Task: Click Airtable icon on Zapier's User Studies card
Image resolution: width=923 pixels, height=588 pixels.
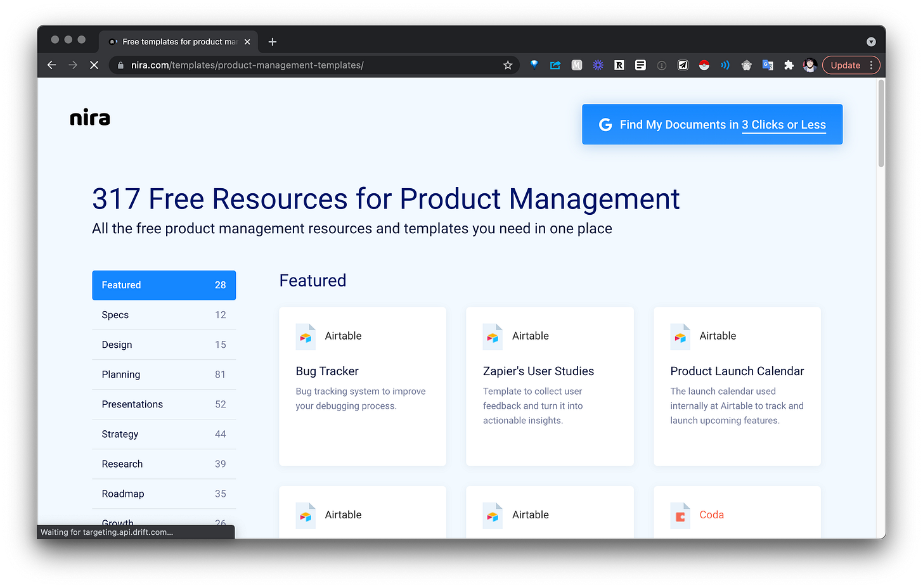Action: pos(493,336)
